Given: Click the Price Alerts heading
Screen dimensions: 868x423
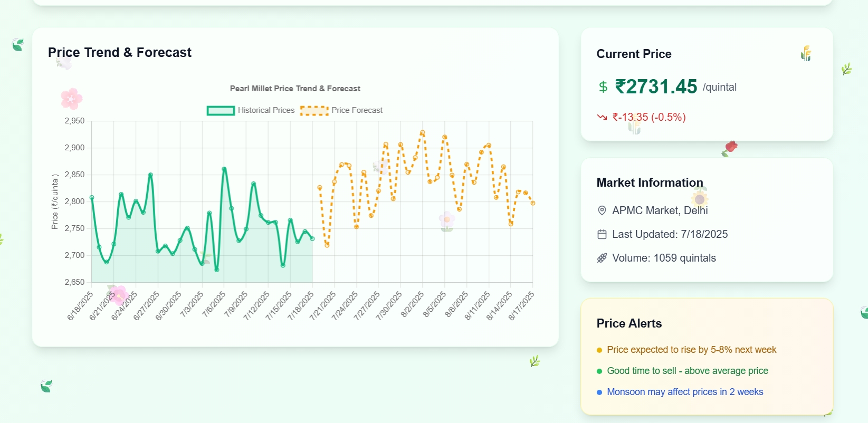Looking at the screenshot, I should point(629,323).
